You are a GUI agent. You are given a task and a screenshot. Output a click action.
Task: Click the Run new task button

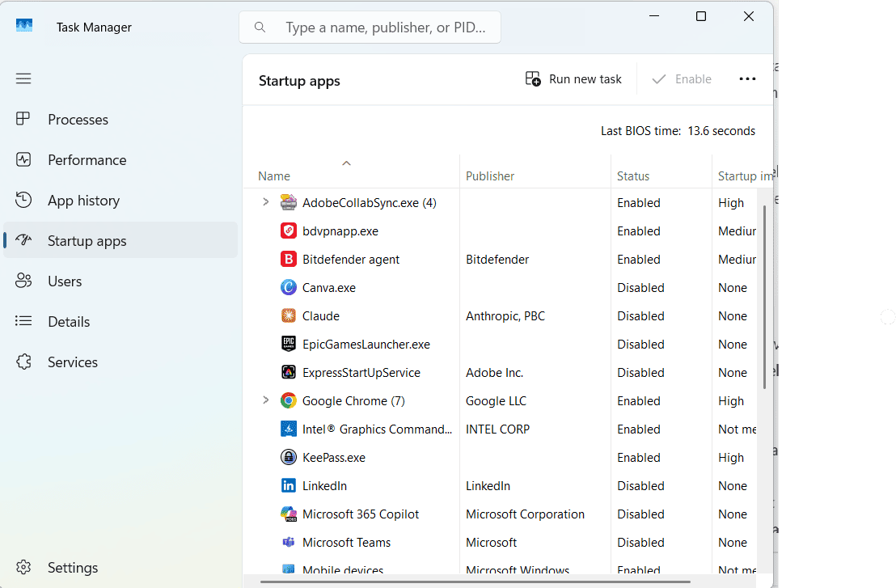(573, 78)
